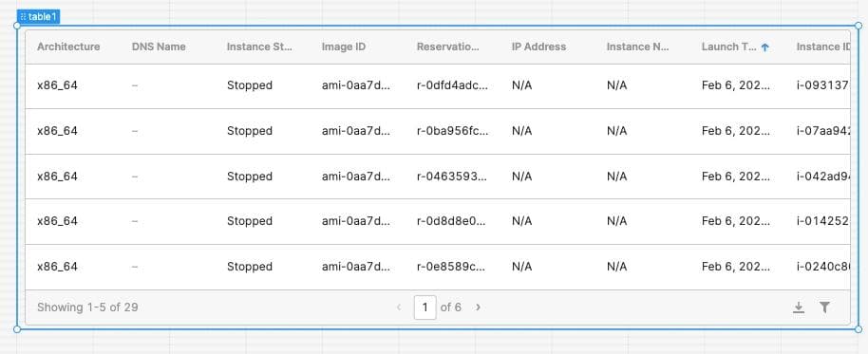Select reservation cell r-0dfd4adc...
The width and height of the screenshot is (868, 354).
pyautogui.click(x=452, y=85)
